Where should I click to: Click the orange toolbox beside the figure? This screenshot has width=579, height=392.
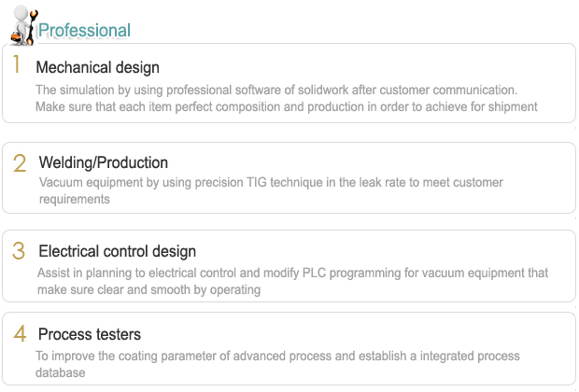16,37
